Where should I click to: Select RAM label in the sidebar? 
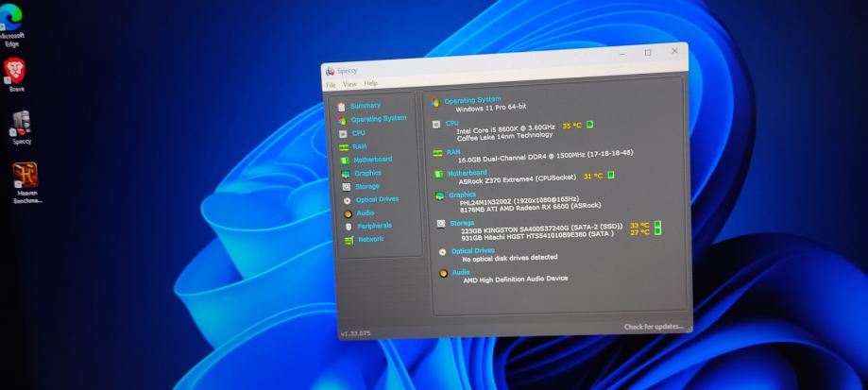360,146
